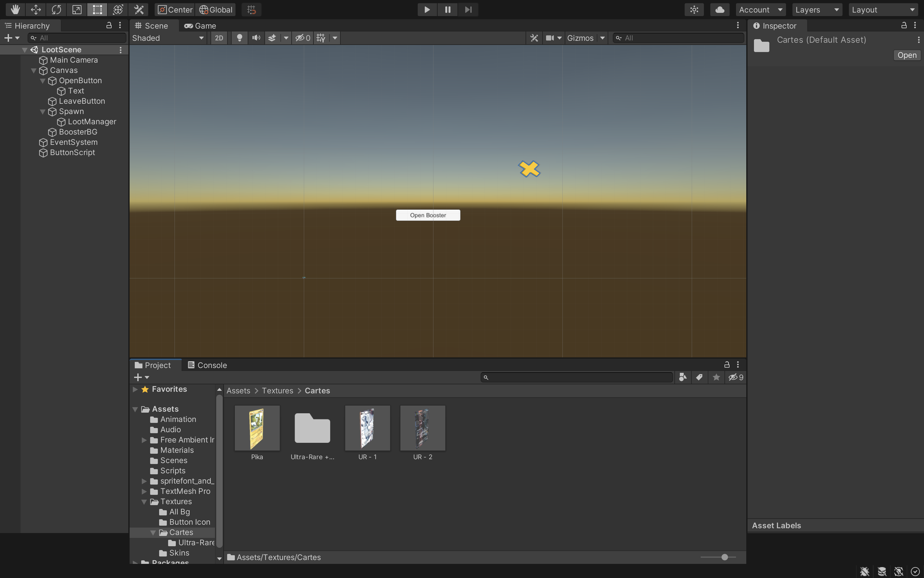The height and width of the screenshot is (578, 924).
Task: Toggle Center pivot mode
Action: (175, 10)
